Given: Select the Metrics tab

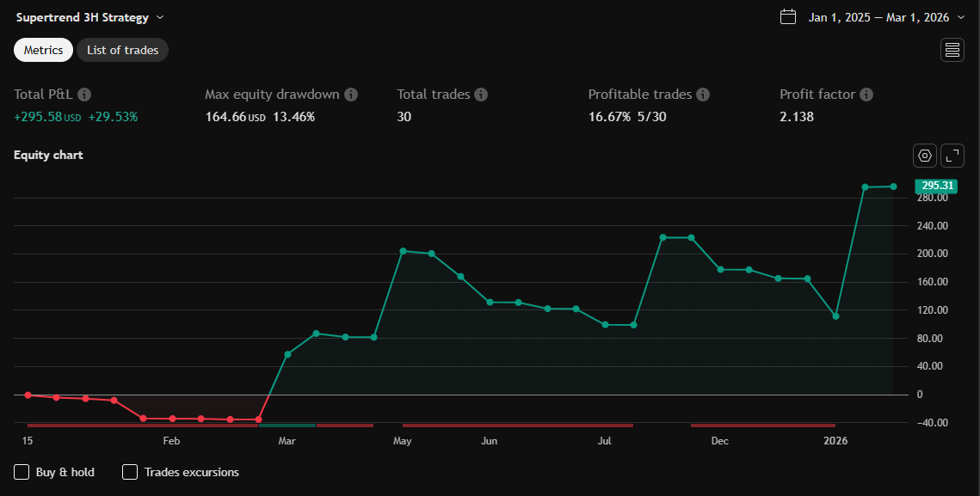Looking at the screenshot, I should tap(43, 50).
